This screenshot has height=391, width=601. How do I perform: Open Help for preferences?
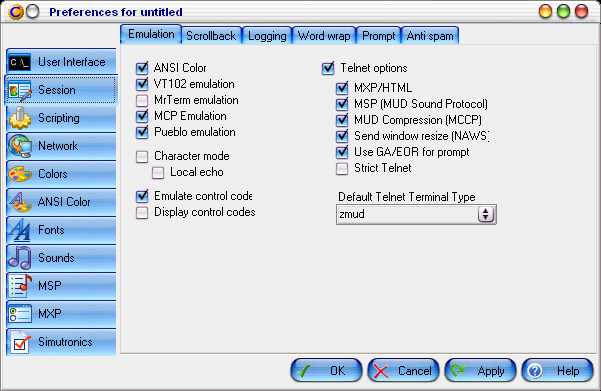557,370
